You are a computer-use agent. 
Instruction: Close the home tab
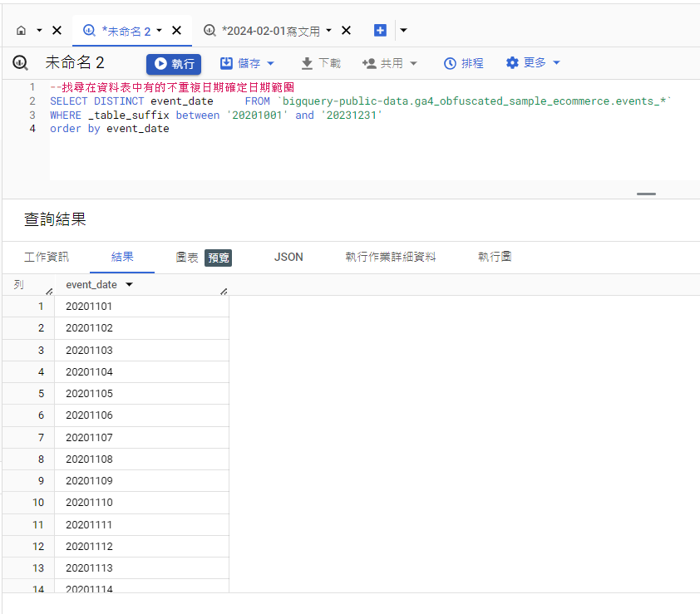(x=57, y=31)
